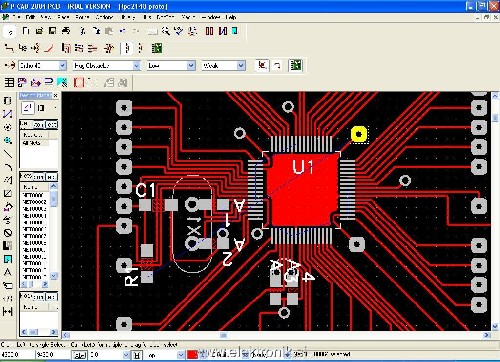Select the Place Attribute tag tool
The height and width of the screenshot is (362, 500).
click(7, 285)
